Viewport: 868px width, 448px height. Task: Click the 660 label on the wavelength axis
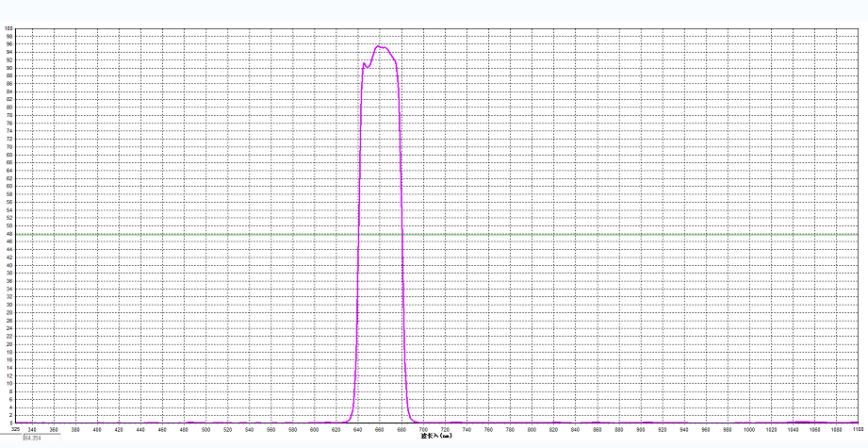click(x=379, y=430)
